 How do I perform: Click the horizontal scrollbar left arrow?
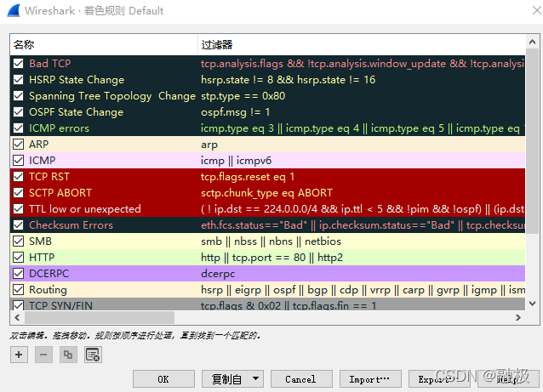pos(17,317)
